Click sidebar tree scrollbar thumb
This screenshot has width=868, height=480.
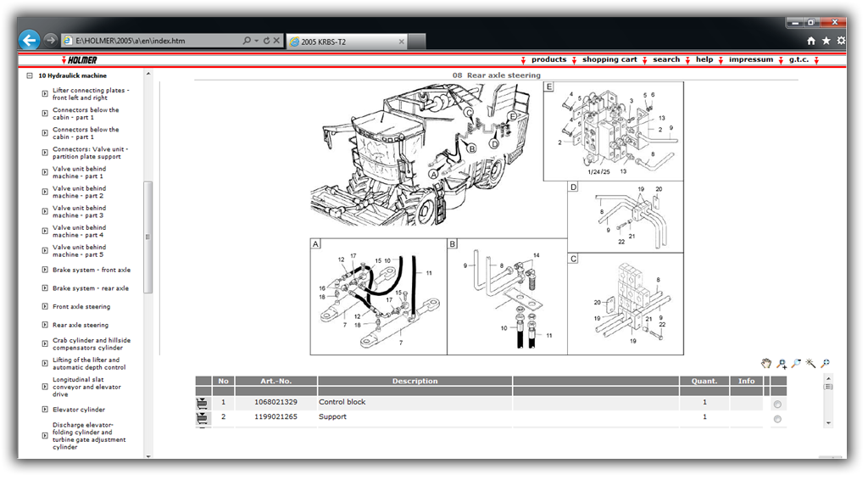147,237
